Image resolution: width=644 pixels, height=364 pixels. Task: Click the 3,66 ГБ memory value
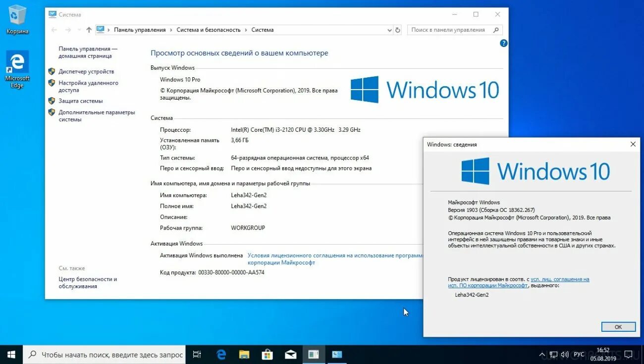coord(239,140)
